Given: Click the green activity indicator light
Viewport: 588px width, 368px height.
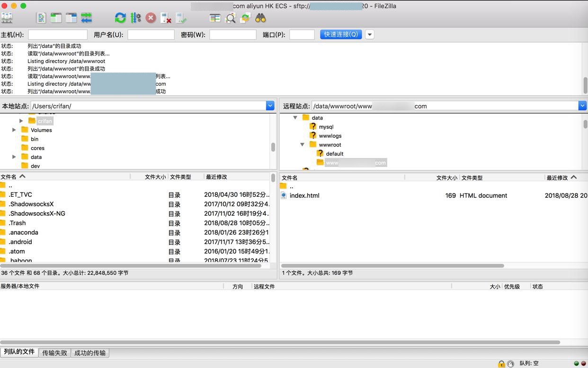Looking at the screenshot, I should 576,363.
